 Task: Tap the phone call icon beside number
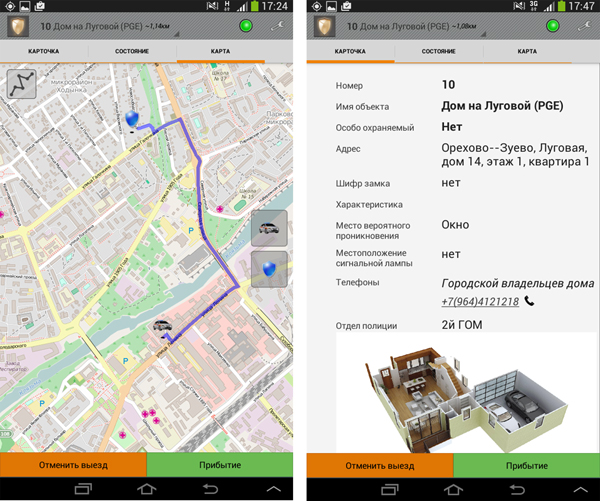pyautogui.click(x=529, y=301)
